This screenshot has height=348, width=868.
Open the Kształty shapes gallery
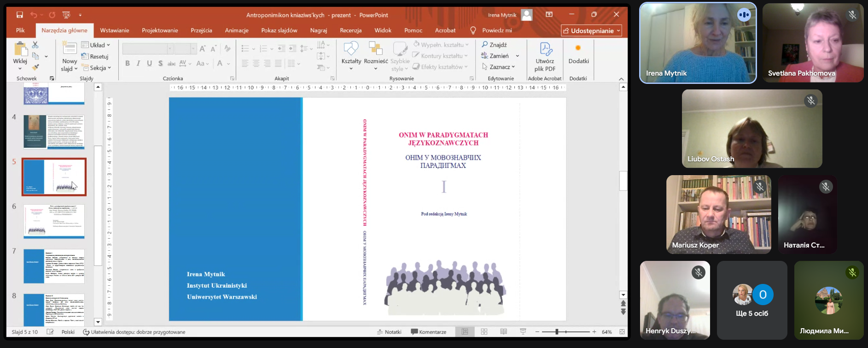351,55
